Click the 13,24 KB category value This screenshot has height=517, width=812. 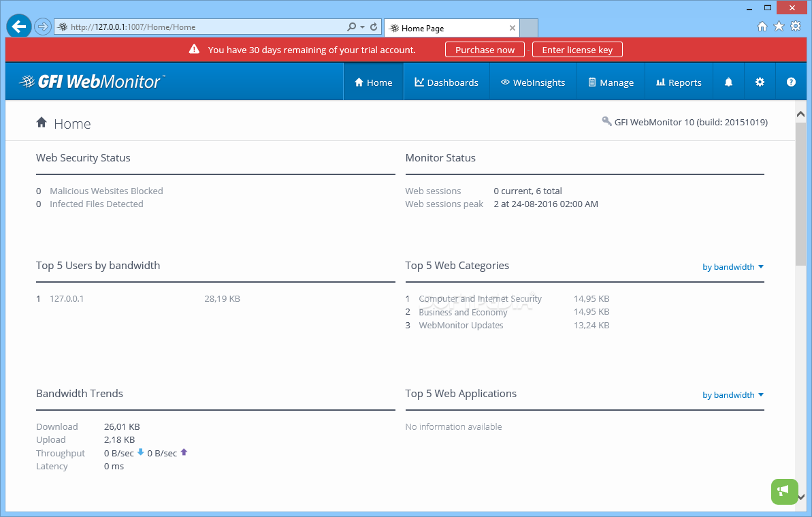pyautogui.click(x=591, y=326)
